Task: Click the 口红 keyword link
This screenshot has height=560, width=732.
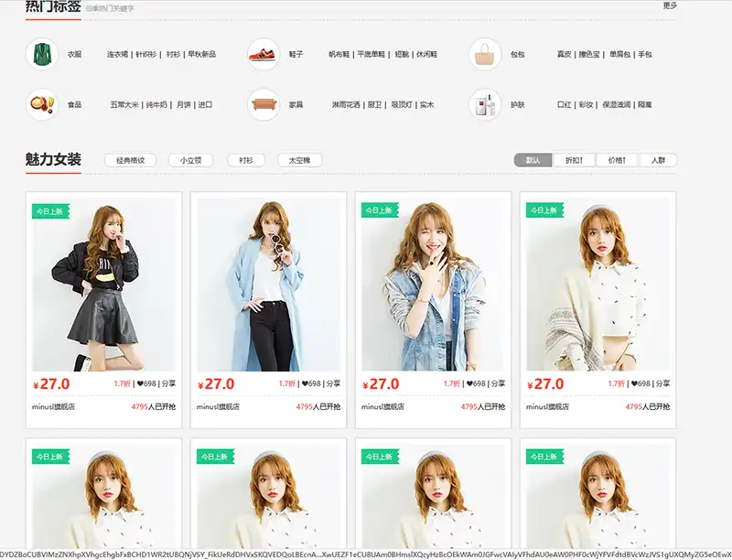Action: [564, 104]
